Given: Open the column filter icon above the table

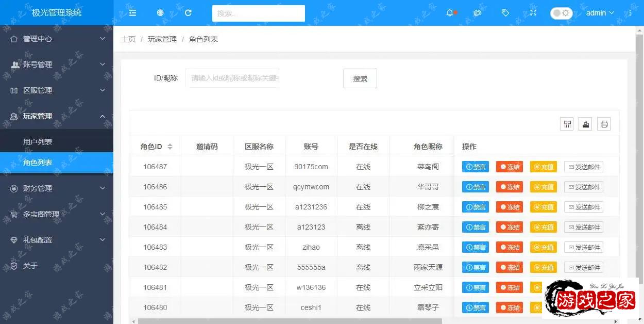Looking at the screenshot, I should tap(567, 124).
